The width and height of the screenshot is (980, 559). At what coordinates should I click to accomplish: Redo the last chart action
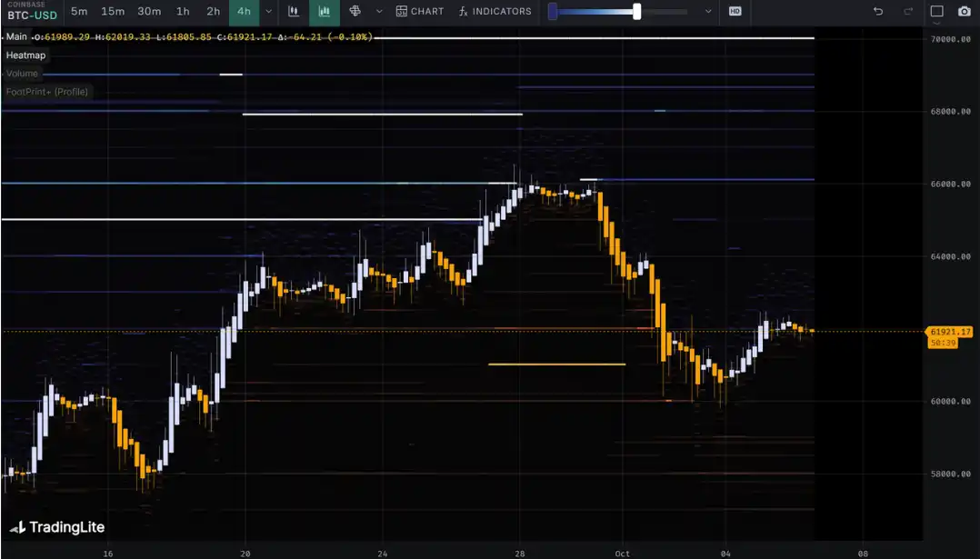[x=907, y=12]
